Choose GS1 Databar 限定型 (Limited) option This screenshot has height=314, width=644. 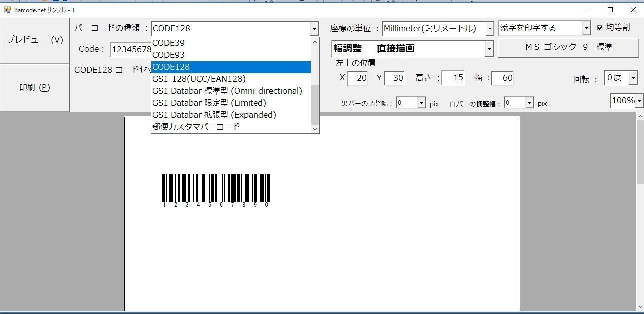209,103
